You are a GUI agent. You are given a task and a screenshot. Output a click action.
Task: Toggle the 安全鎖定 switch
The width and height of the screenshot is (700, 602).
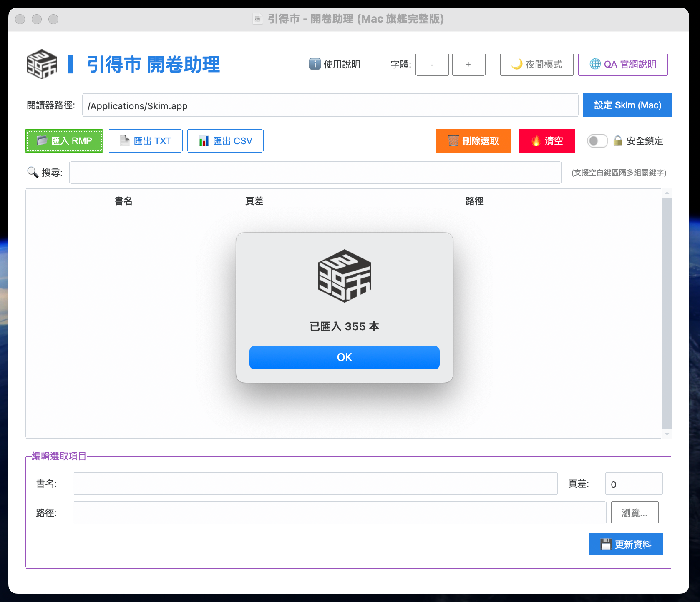pos(597,141)
